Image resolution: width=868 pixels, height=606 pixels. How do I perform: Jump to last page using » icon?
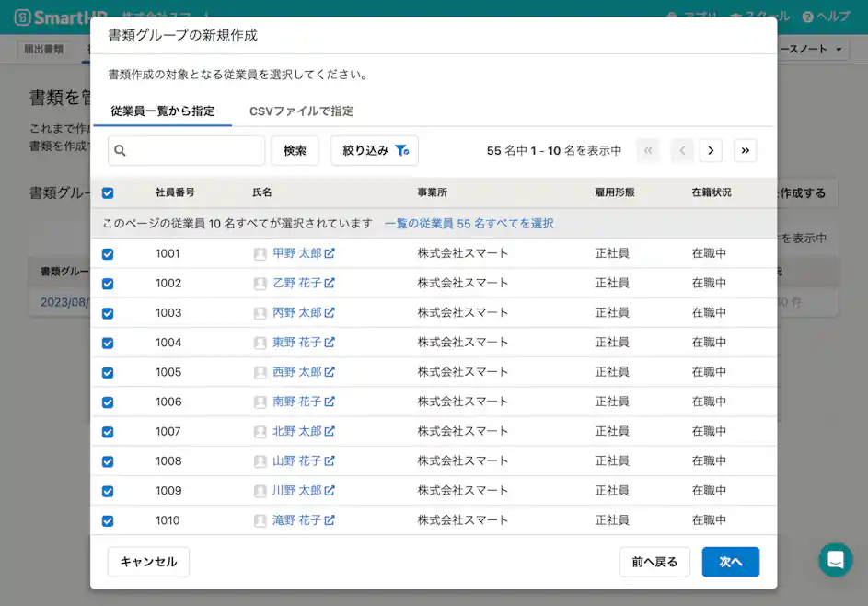746,150
